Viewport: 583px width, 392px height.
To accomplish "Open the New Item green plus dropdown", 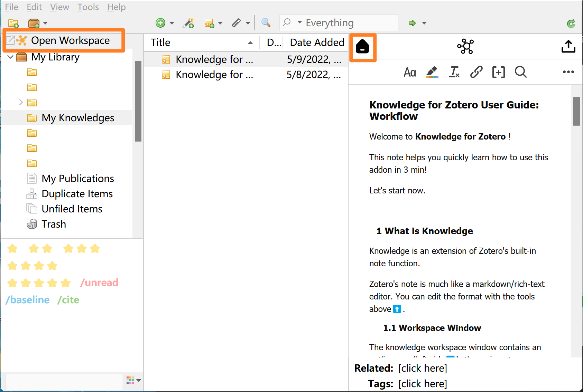I will [164, 23].
